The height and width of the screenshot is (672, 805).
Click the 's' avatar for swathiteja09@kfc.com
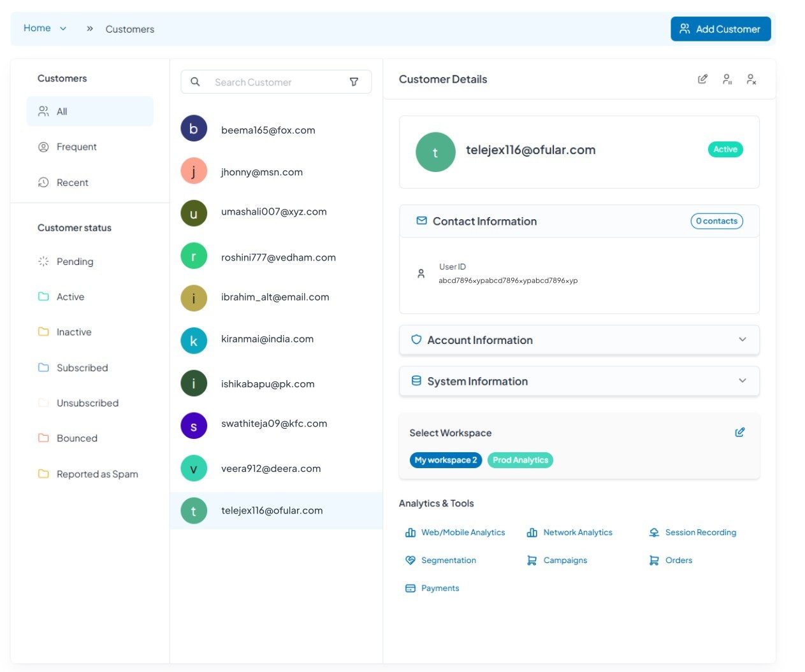pos(194,425)
